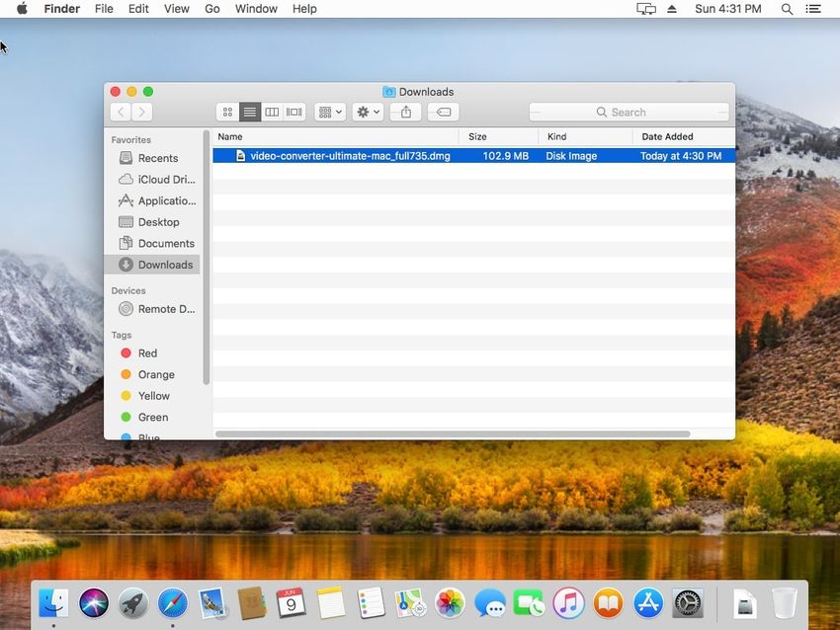
Task: Click the Edit Tags toolbar button
Action: point(444,113)
